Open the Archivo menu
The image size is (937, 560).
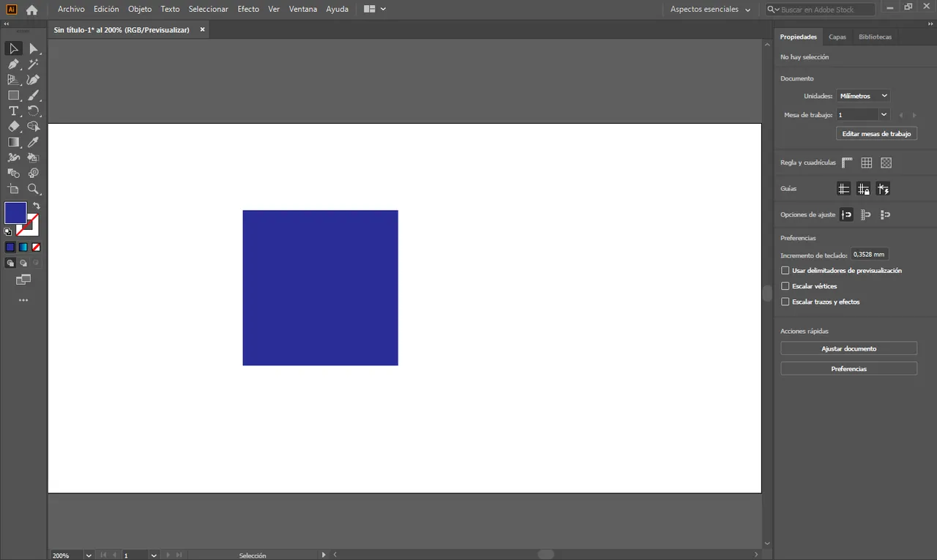tap(71, 10)
